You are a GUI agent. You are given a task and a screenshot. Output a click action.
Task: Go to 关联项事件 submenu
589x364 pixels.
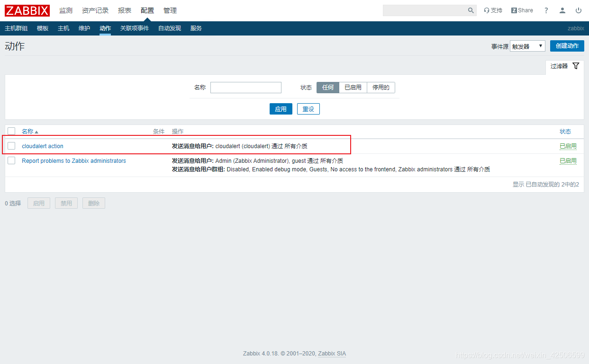135,28
